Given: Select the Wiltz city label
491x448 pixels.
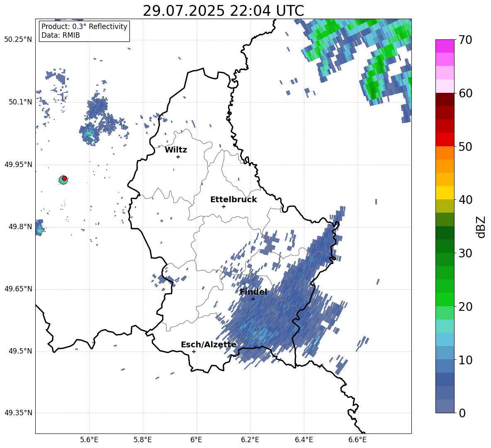Looking at the screenshot, I should [x=176, y=150].
